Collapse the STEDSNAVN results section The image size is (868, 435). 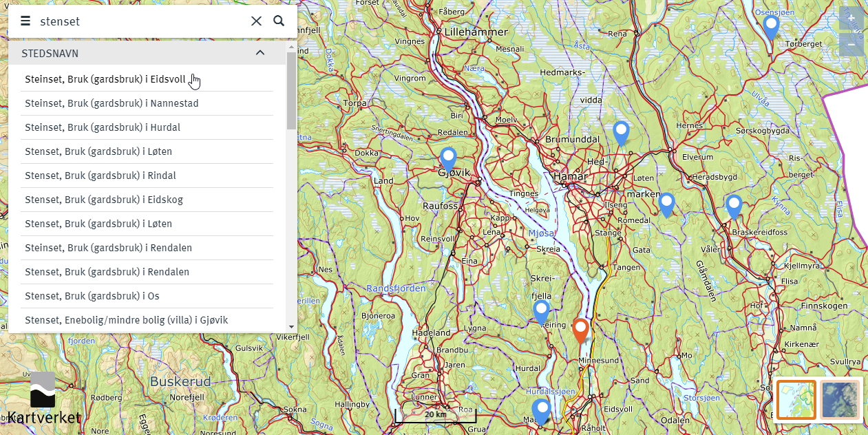(260, 53)
